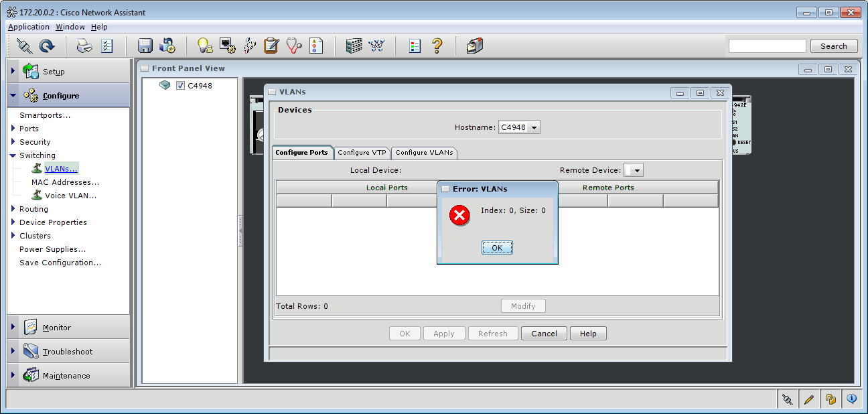
Task: Open the Front Panel View switch icon
Action: click(x=354, y=46)
